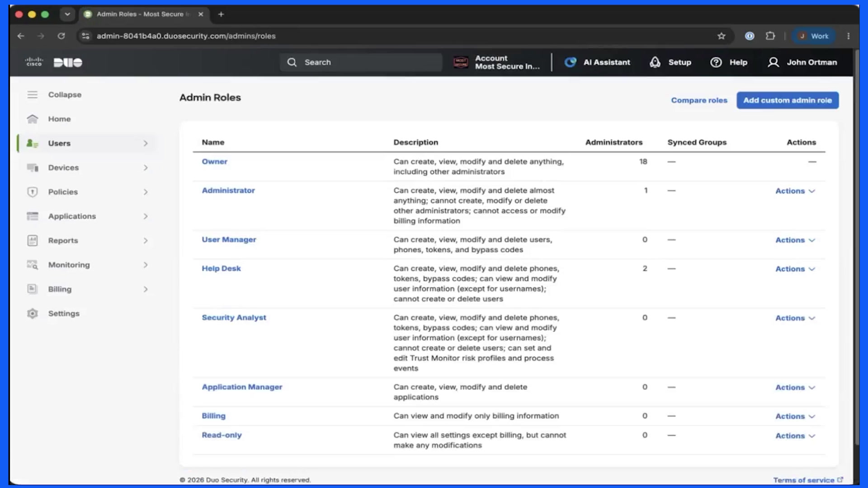Screen dimensions: 868x488
Task: Expand the Users menu chevron
Action: tap(146, 143)
